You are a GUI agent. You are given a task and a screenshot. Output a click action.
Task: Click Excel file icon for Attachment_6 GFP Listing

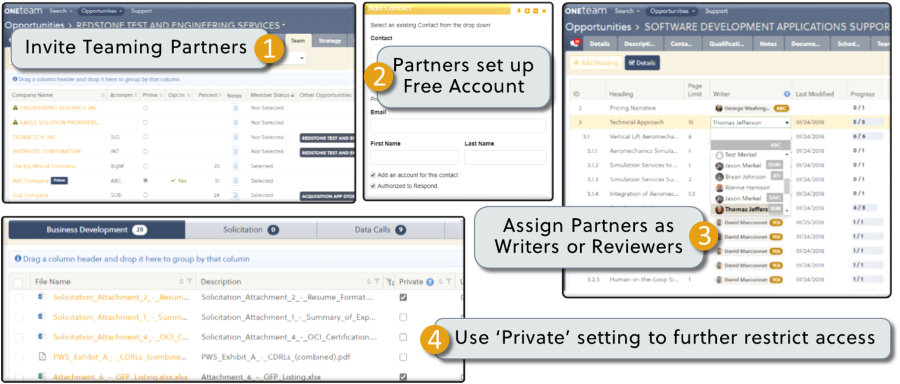coord(41,377)
